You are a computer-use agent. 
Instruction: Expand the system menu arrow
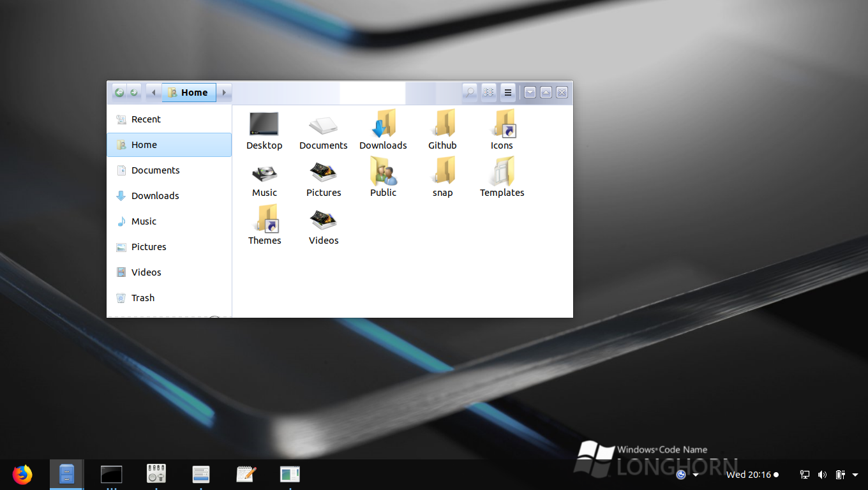tap(855, 475)
